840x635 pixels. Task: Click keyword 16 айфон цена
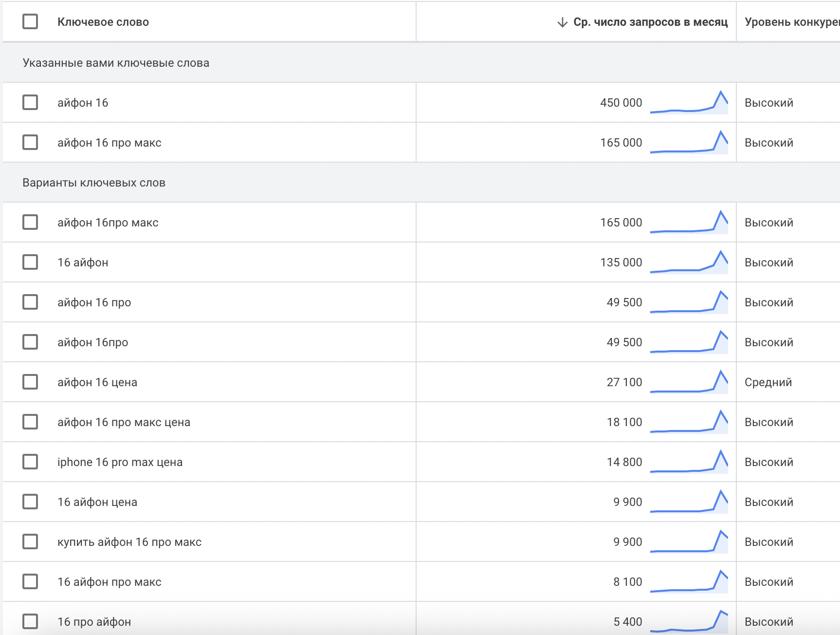(x=97, y=502)
